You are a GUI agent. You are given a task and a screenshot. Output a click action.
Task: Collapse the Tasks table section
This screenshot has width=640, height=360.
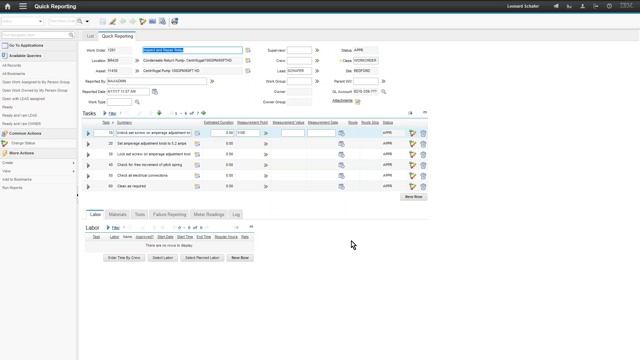tap(424, 113)
